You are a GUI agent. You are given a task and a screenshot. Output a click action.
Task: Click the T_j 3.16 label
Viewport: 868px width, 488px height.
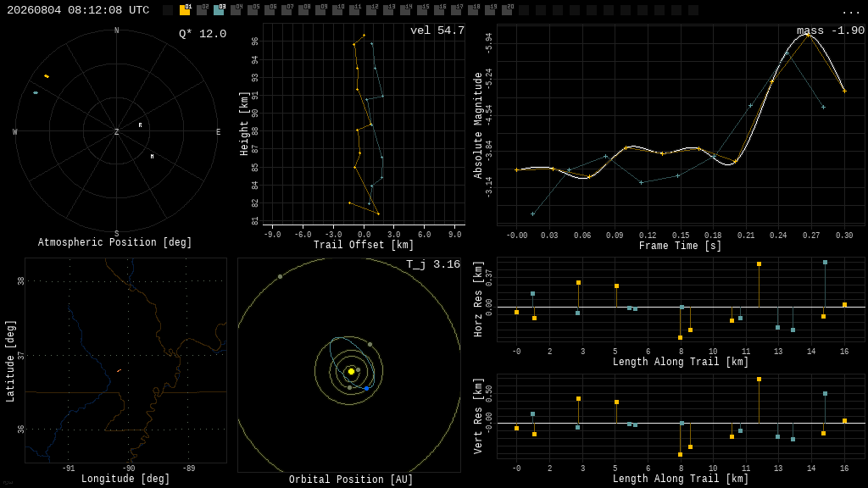point(433,264)
